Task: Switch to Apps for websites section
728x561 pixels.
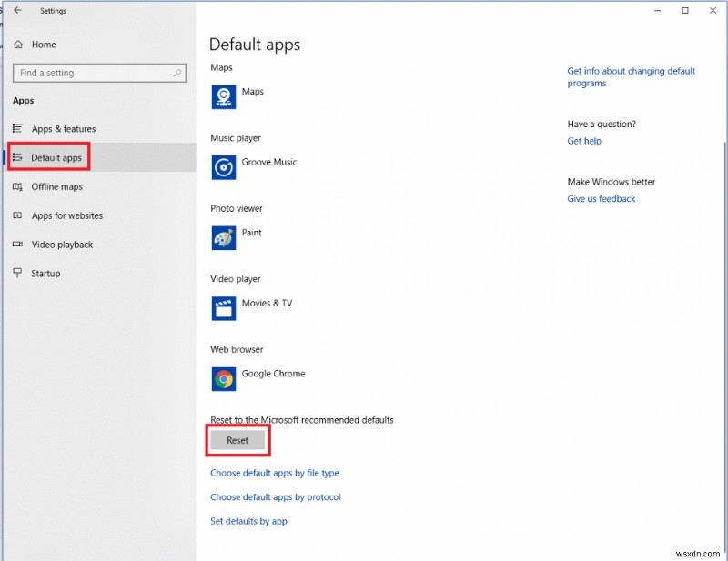Action: (64, 215)
